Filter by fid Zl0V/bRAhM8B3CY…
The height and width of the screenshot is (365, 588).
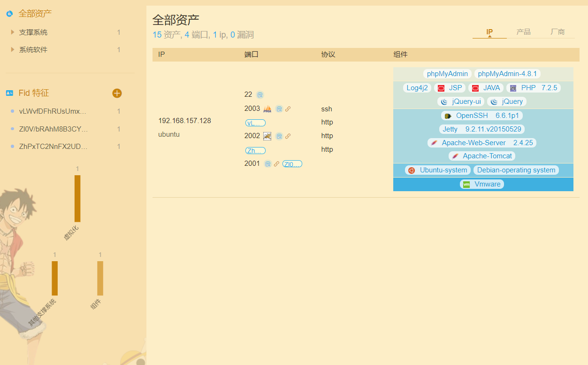tap(53, 129)
